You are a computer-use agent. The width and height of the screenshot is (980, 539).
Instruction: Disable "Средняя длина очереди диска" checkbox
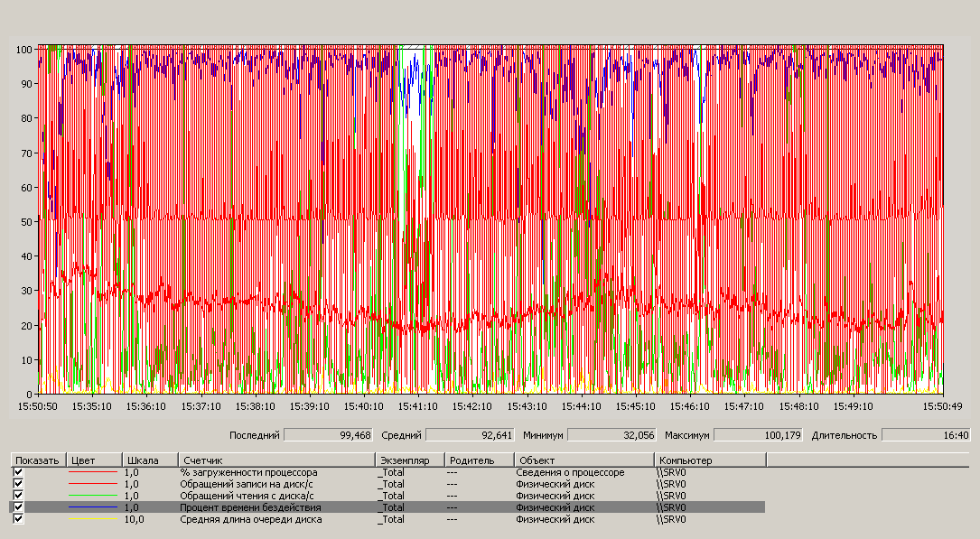point(18,519)
